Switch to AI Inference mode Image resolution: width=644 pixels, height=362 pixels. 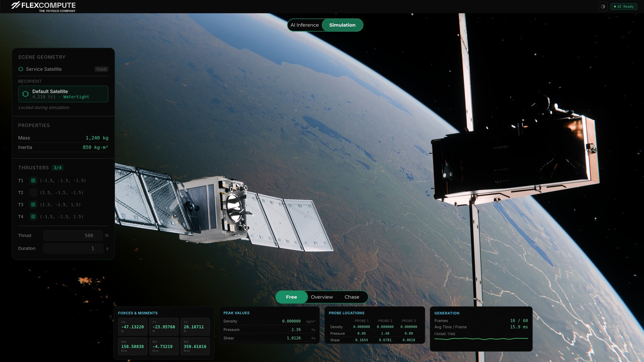pyautogui.click(x=305, y=25)
